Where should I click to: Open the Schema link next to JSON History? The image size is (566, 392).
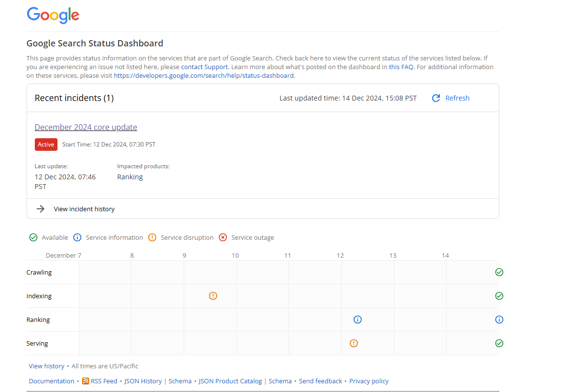pyautogui.click(x=180, y=381)
